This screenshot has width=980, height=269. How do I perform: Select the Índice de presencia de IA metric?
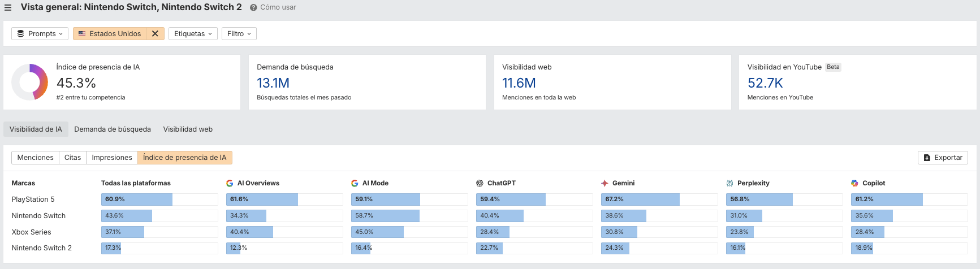(x=185, y=158)
